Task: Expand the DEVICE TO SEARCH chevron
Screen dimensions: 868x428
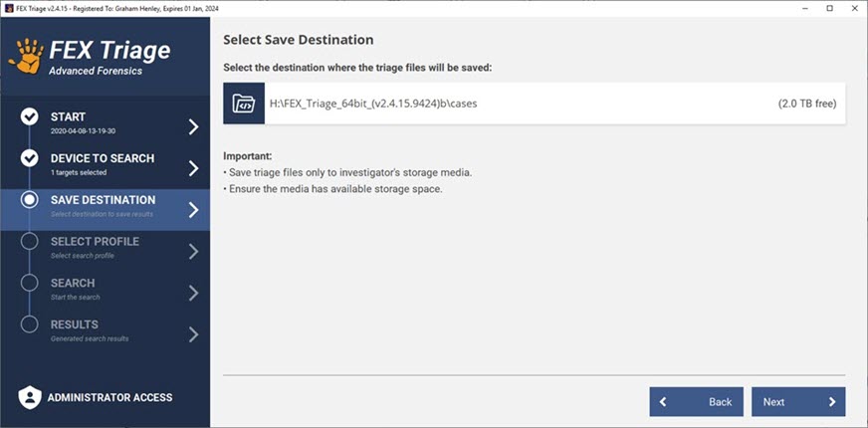Action: point(193,168)
